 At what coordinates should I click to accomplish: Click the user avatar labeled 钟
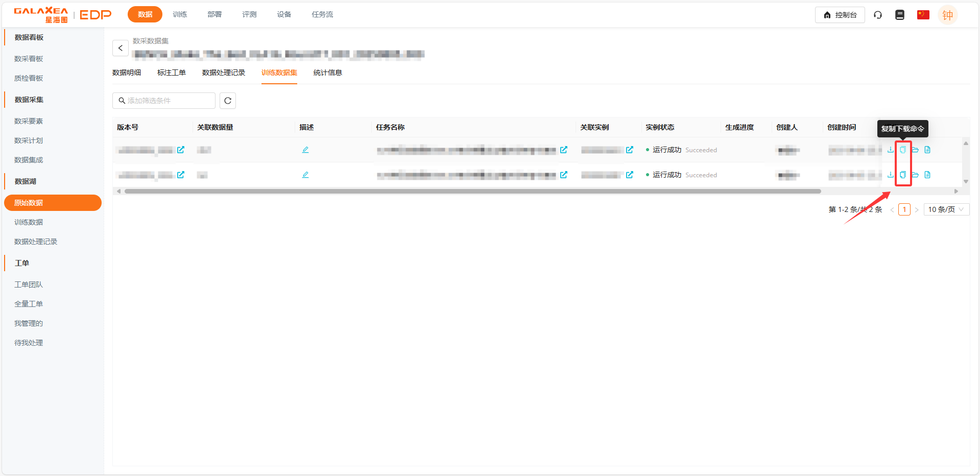(948, 15)
